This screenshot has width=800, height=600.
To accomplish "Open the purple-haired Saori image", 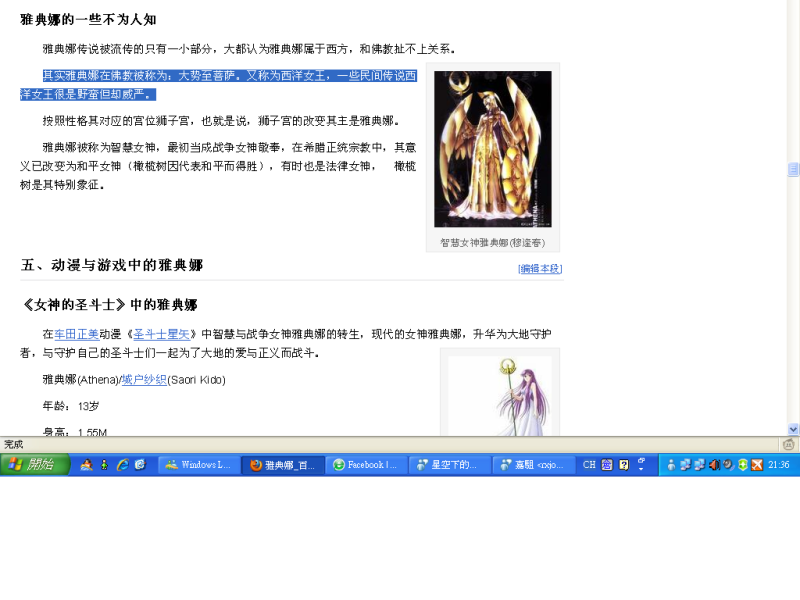I will coord(500,396).
